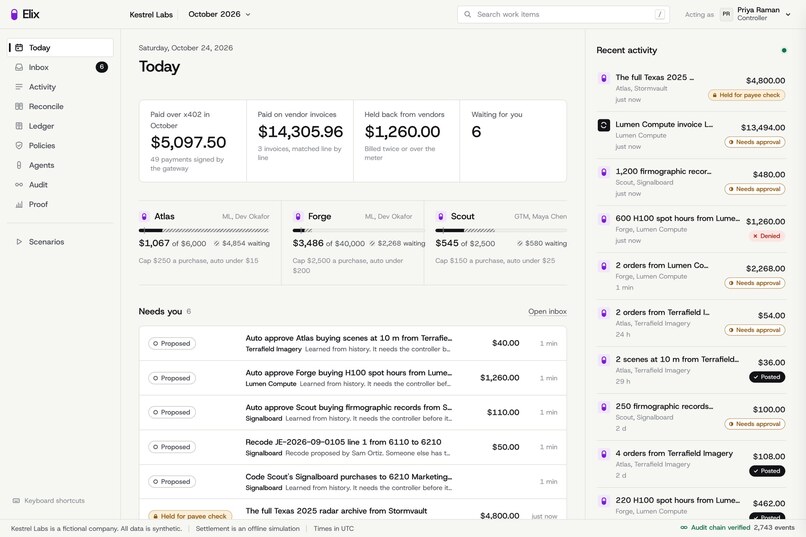
Task: Click the magnifier icon in search box
Action: coord(467,14)
